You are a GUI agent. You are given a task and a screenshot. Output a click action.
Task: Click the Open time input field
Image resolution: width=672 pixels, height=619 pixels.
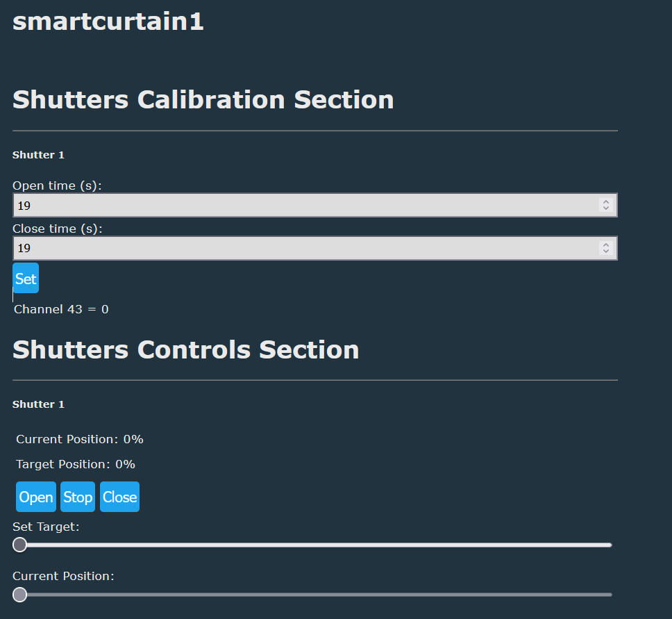(x=305, y=206)
